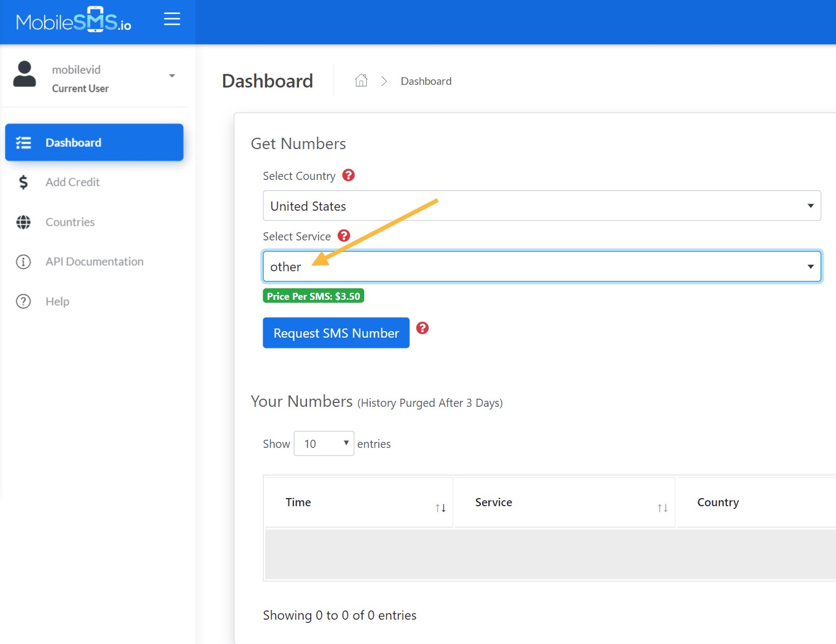Click the Country column header
Screen dimensions: 836x644
pyautogui.click(x=718, y=502)
